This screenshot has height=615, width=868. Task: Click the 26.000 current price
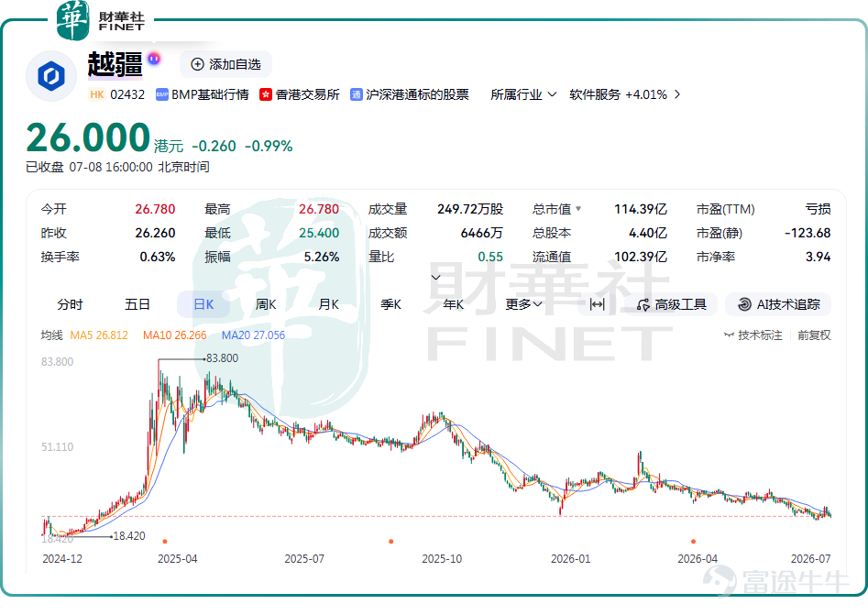coord(88,137)
